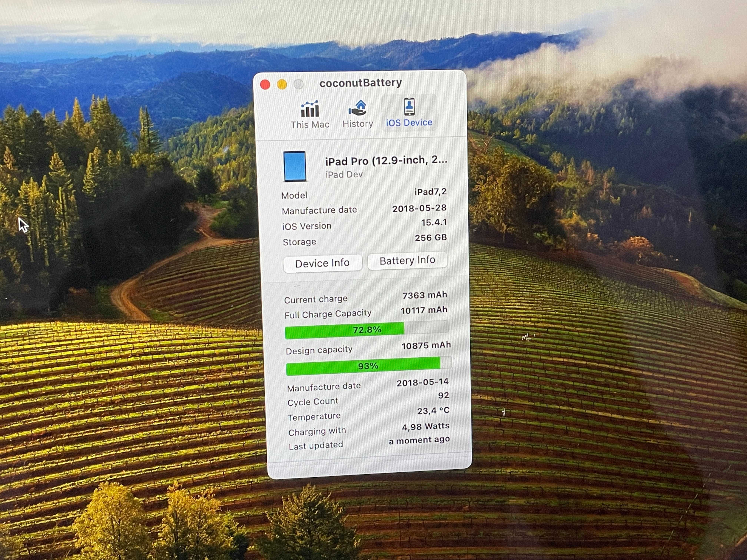Click the Model label
The width and height of the screenshot is (747, 560).
pos(294,195)
